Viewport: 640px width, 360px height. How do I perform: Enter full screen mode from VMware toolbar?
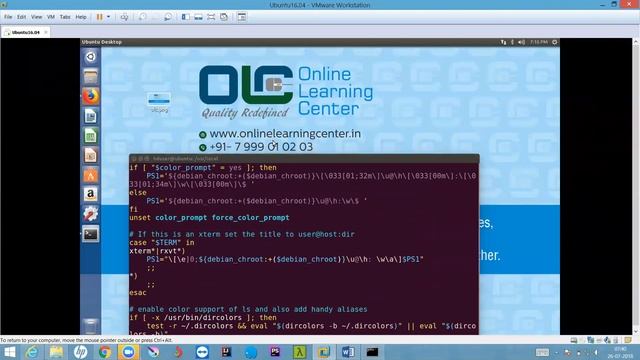pos(211,17)
